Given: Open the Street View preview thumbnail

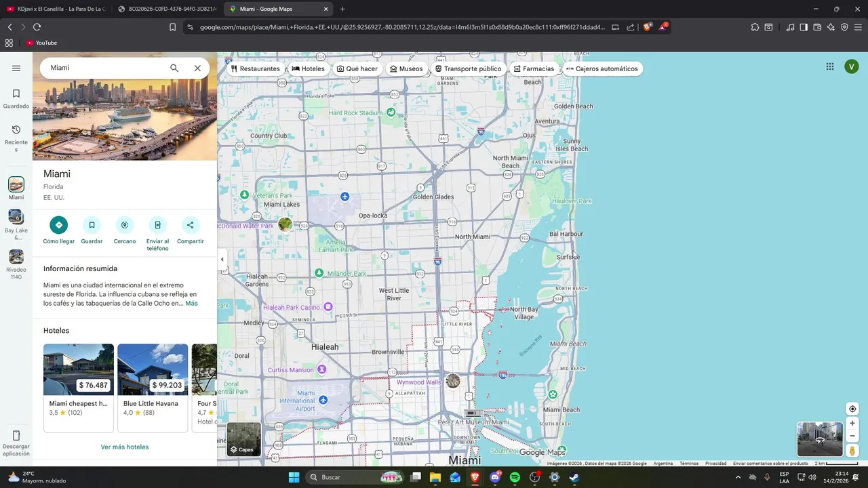Looking at the screenshot, I should (x=820, y=439).
